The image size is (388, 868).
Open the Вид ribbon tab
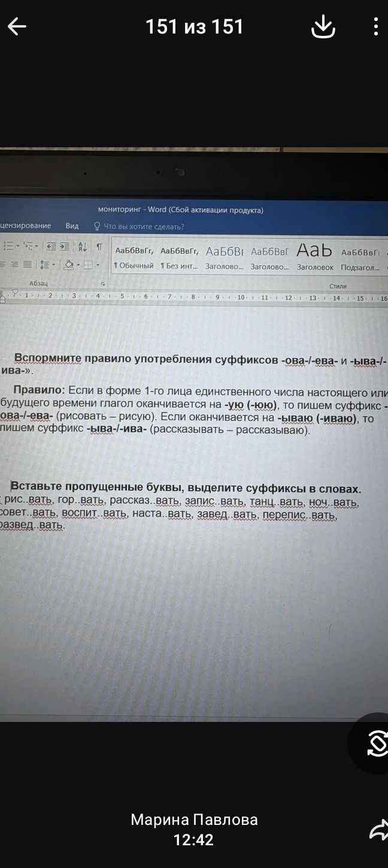(72, 226)
